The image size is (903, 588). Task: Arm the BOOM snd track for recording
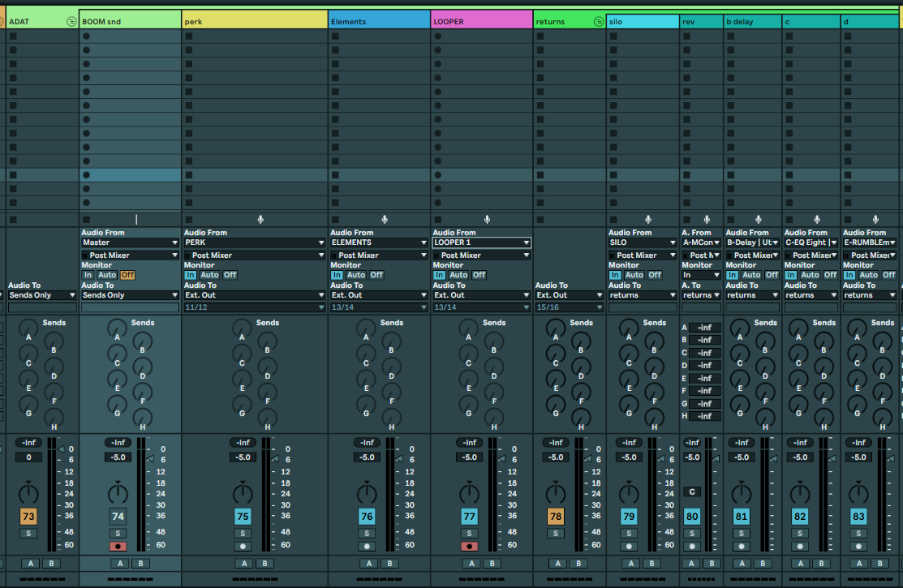coord(118,547)
